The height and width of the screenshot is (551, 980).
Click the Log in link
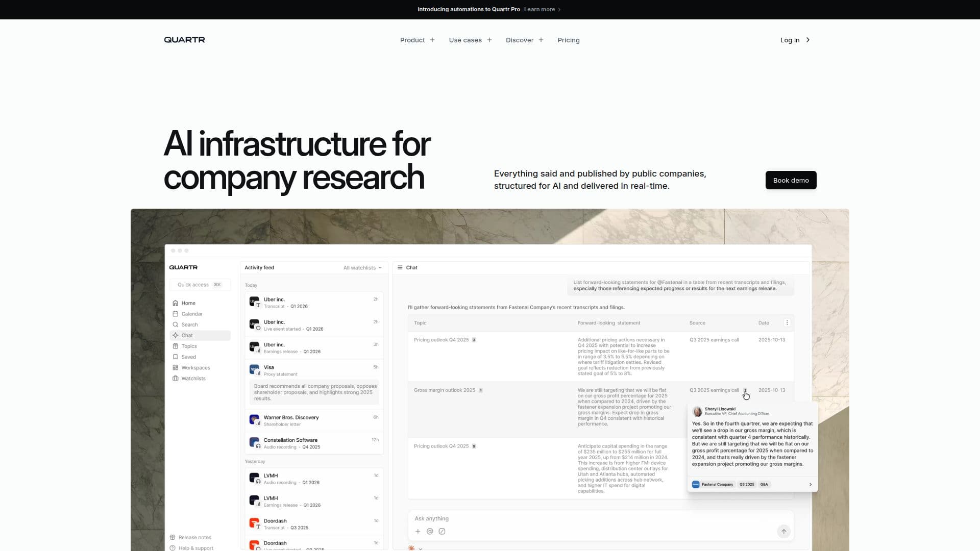coord(795,40)
